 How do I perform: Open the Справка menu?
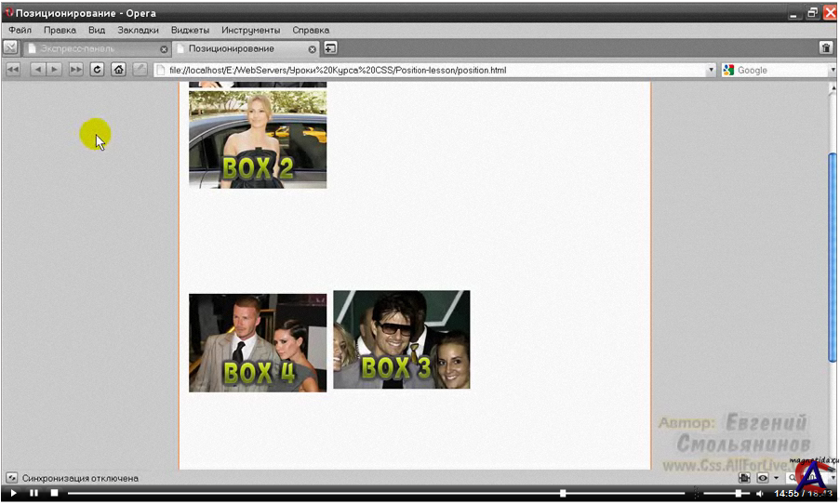(311, 30)
